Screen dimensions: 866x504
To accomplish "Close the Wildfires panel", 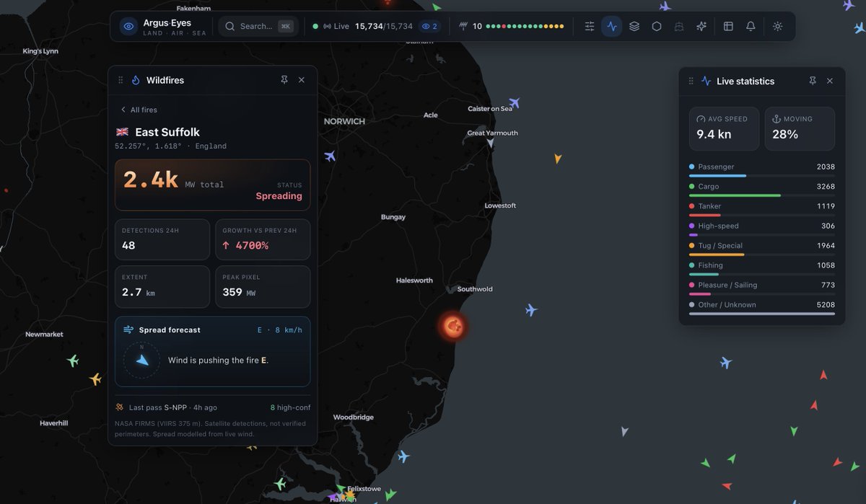I will click(302, 80).
